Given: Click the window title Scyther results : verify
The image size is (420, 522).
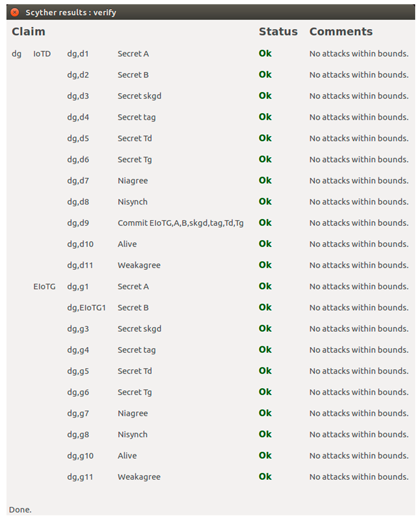Looking at the screenshot, I should (x=71, y=12).
